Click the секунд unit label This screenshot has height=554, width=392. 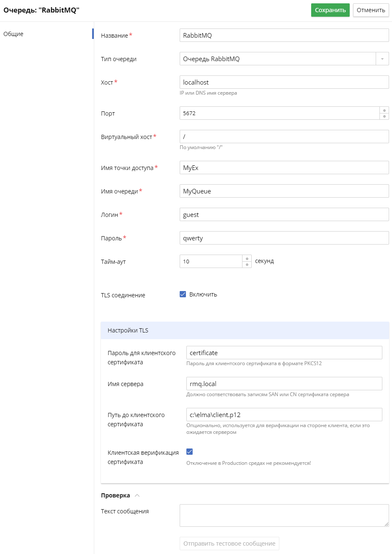264,261
